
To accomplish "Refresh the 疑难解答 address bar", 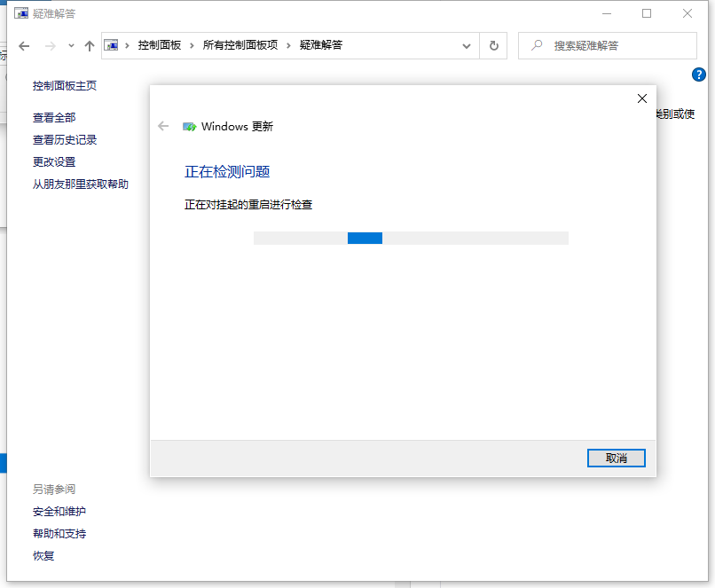I will coord(494,45).
